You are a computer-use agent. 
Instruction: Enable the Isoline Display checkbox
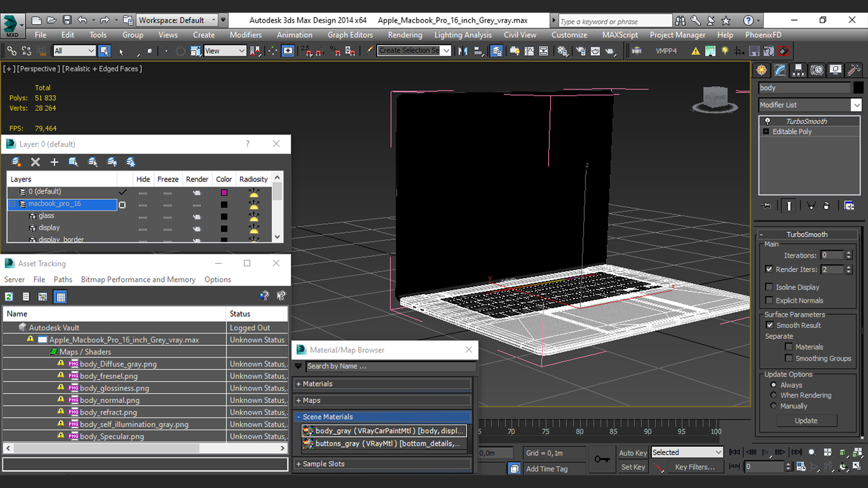tap(769, 287)
